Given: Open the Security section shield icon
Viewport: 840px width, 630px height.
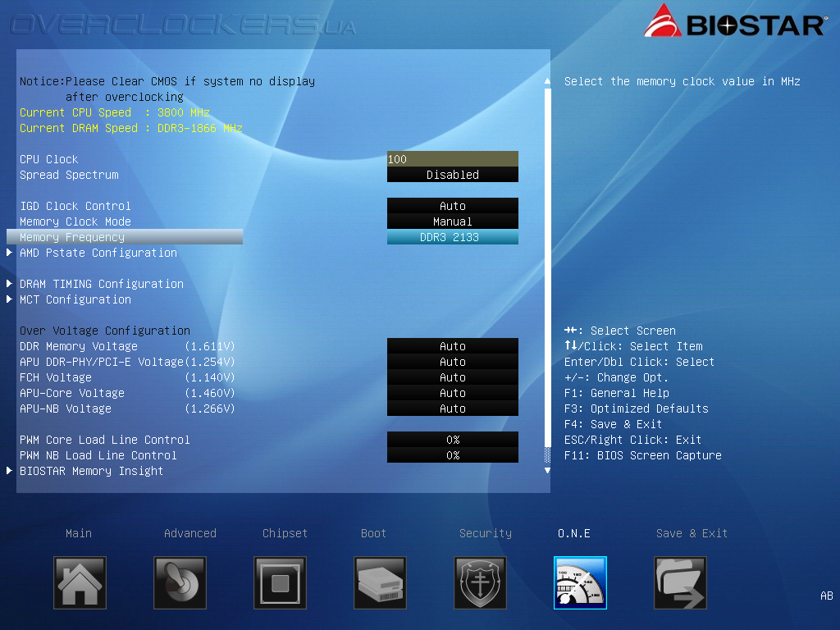Looking at the screenshot, I should (x=480, y=583).
